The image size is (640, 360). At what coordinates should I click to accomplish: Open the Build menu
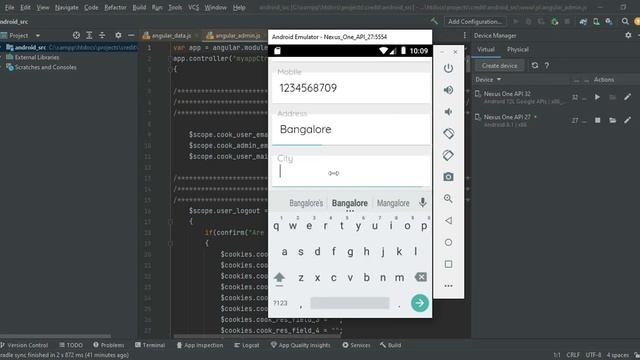coord(139,7)
